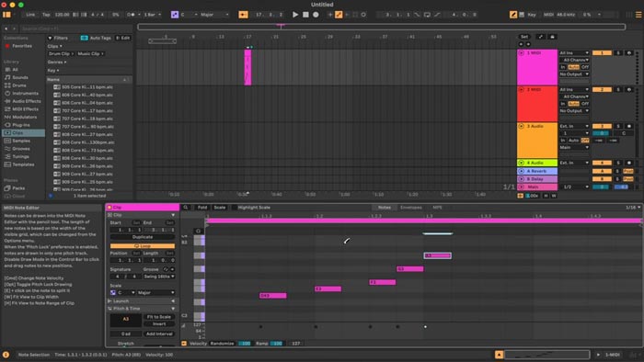The height and width of the screenshot is (362, 644).
Task: Select the pink MIDI clip in track 1
Action: [247, 67]
